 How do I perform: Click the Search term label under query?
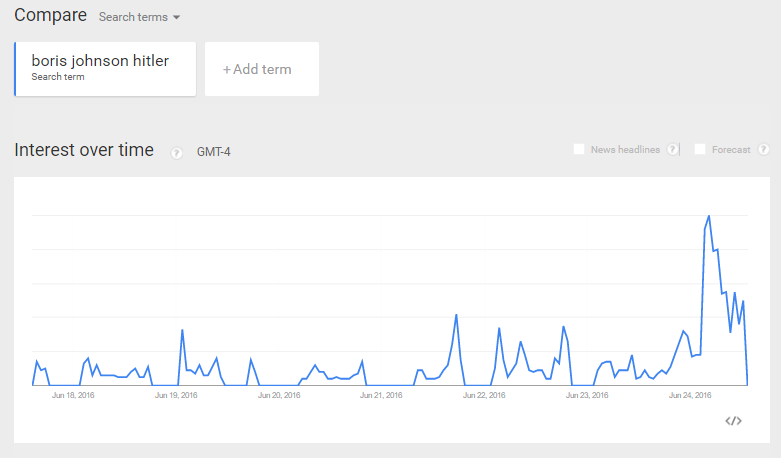(58, 77)
